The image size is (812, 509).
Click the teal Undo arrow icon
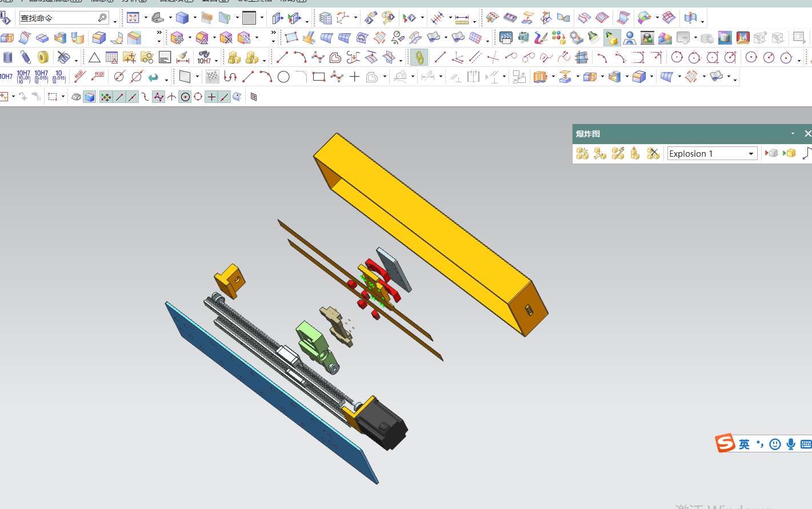pos(153,77)
